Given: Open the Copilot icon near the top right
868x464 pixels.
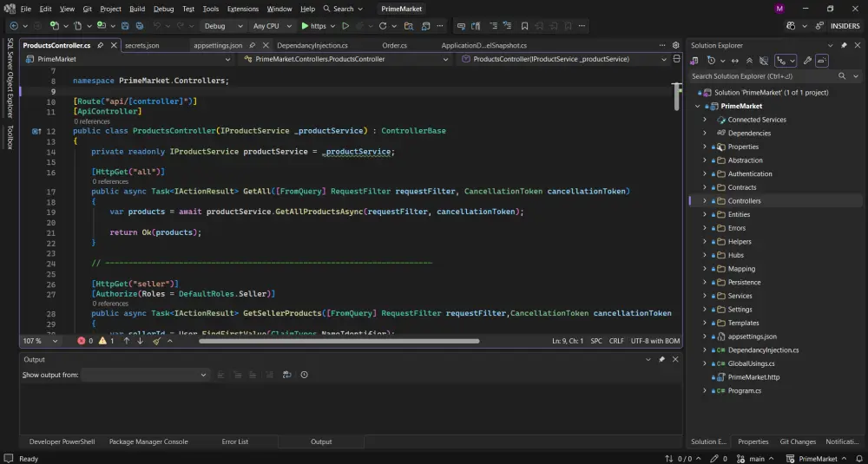Looking at the screenshot, I should (x=791, y=26).
